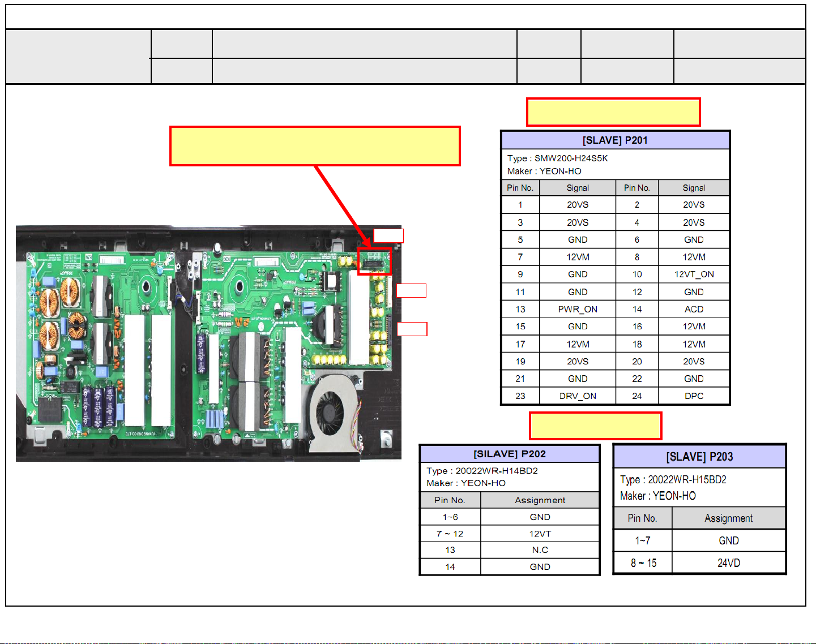Click the 12VT_ON signal cell
The image size is (816, 644).
click(x=694, y=274)
